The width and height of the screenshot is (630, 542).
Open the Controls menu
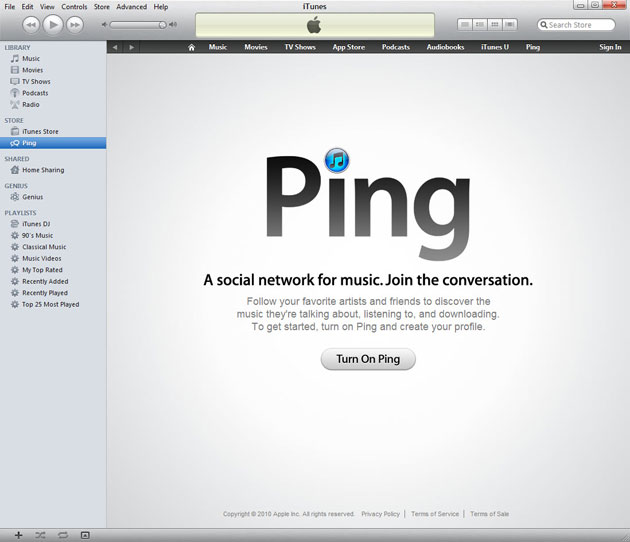point(74,7)
